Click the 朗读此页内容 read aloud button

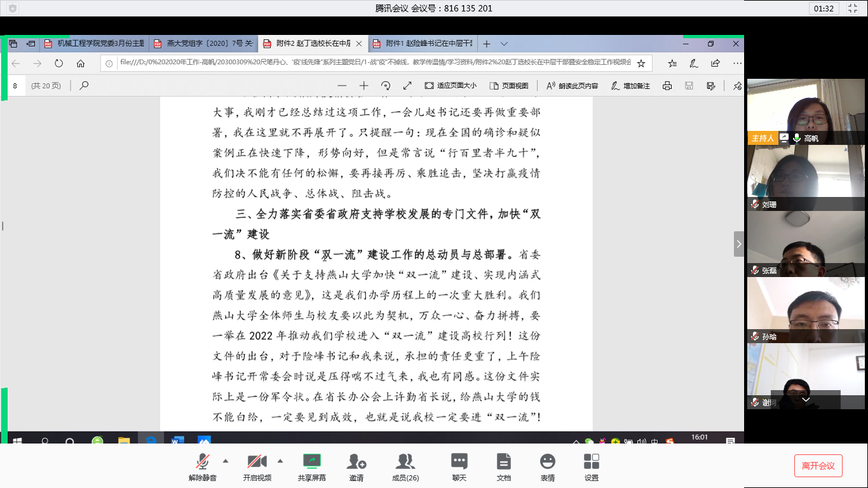click(572, 86)
